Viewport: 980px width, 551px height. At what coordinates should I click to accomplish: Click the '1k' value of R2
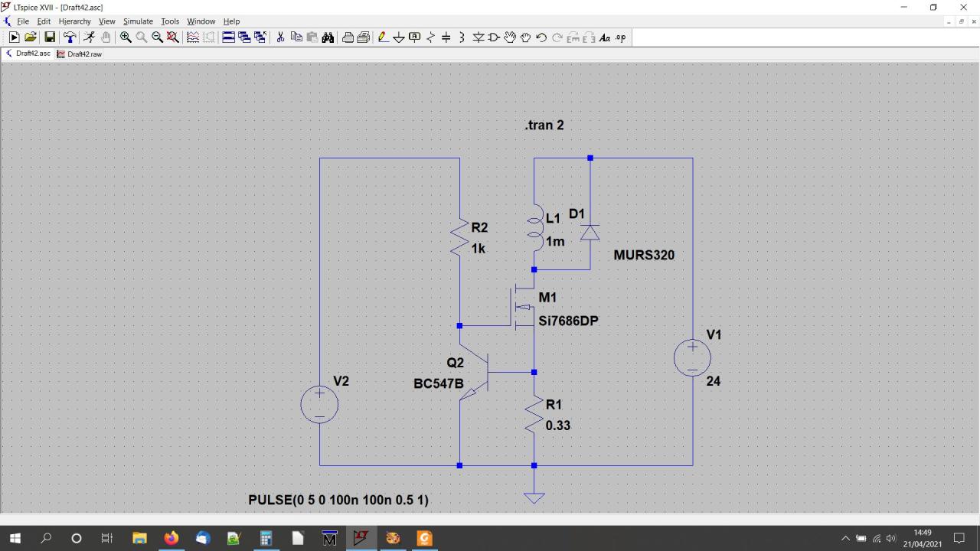point(479,249)
